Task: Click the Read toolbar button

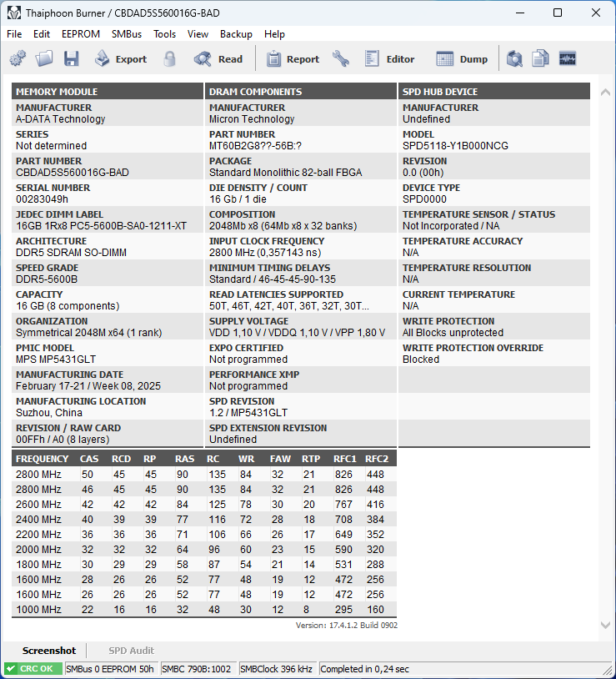Action: point(218,59)
